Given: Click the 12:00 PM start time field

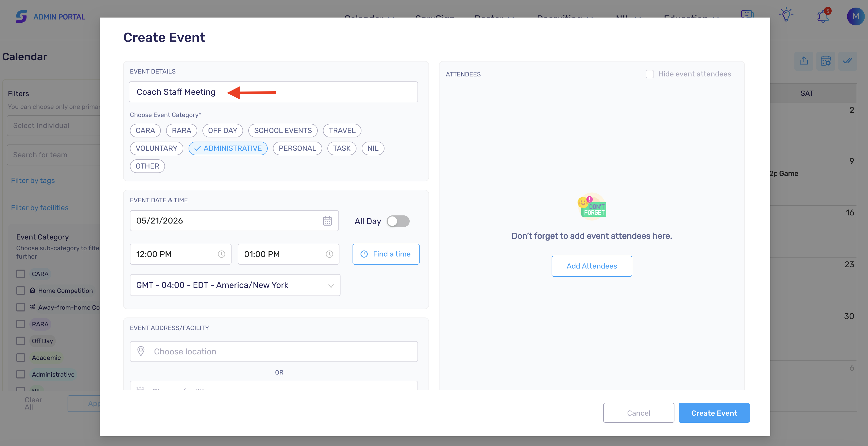Looking at the screenshot, I should pyautogui.click(x=181, y=254).
